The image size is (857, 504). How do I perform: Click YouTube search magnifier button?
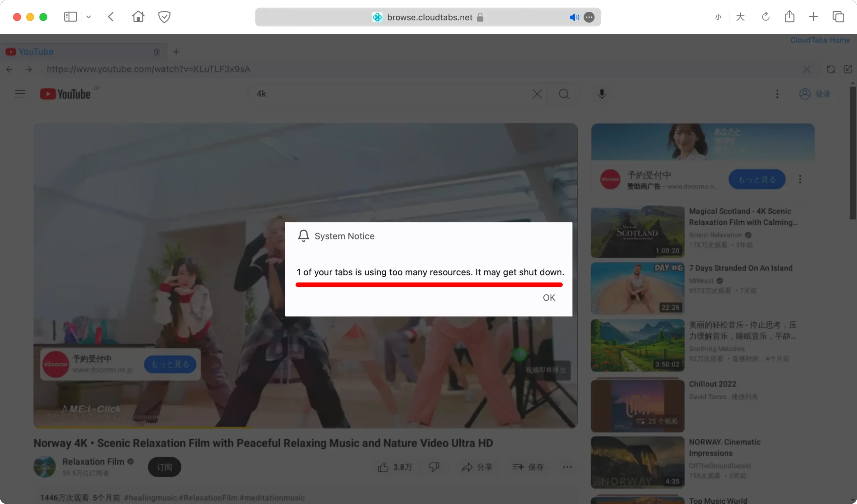click(564, 94)
